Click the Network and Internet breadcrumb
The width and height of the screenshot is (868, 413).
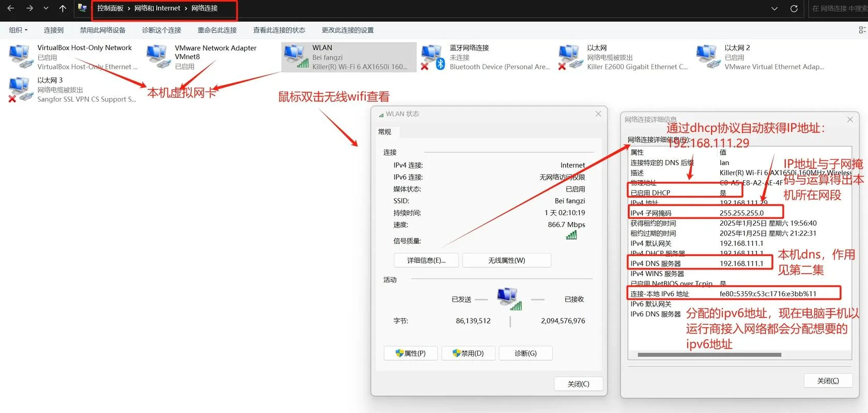pyautogui.click(x=157, y=8)
